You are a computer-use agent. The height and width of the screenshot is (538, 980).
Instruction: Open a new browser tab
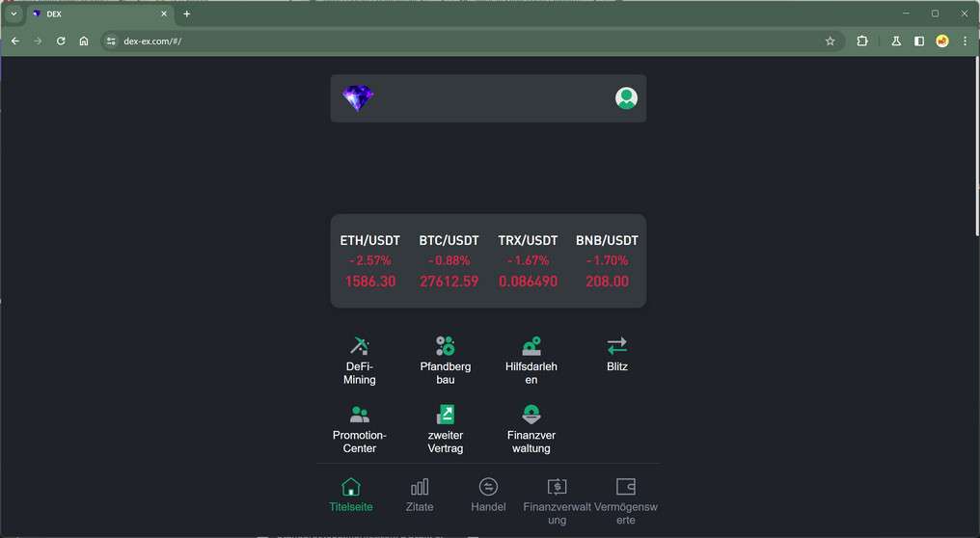coord(186,13)
